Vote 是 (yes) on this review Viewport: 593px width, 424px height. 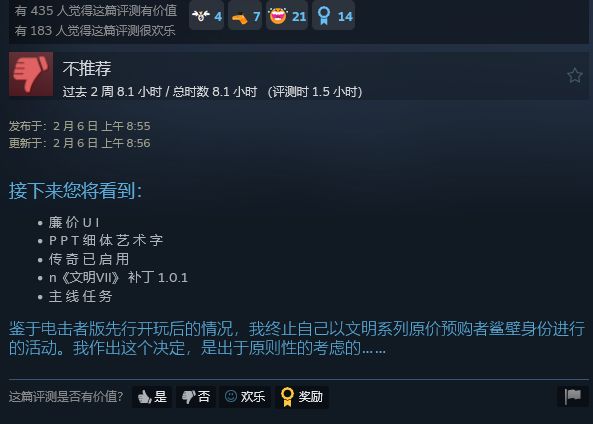click(152, 397)
